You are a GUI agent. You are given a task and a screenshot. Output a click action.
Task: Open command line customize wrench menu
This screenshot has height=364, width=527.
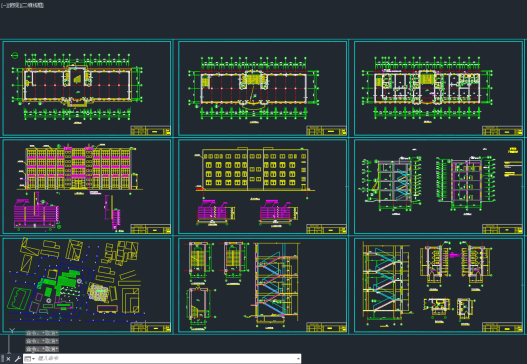pyautogui.click(x=17, y=359)
